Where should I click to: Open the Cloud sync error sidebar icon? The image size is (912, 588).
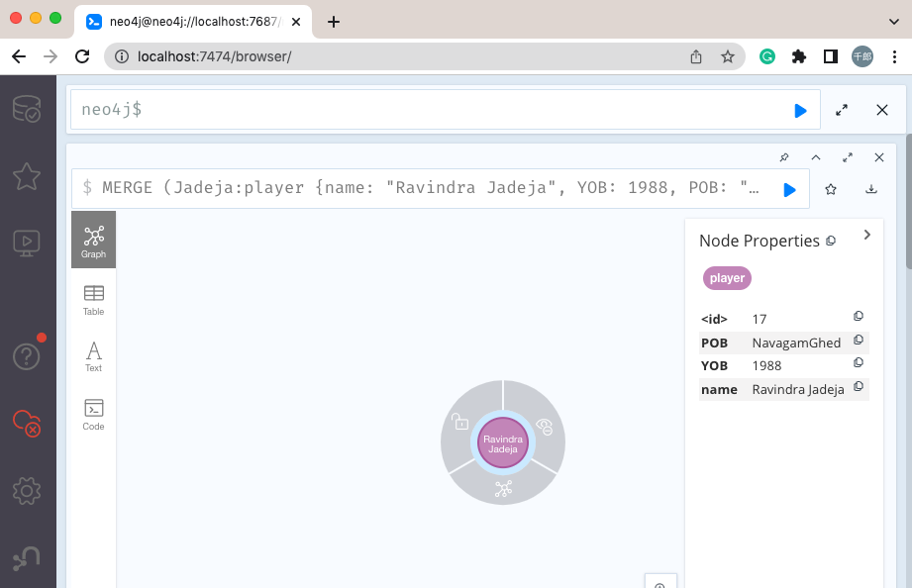pyautogui.click(x=27, y=424)
